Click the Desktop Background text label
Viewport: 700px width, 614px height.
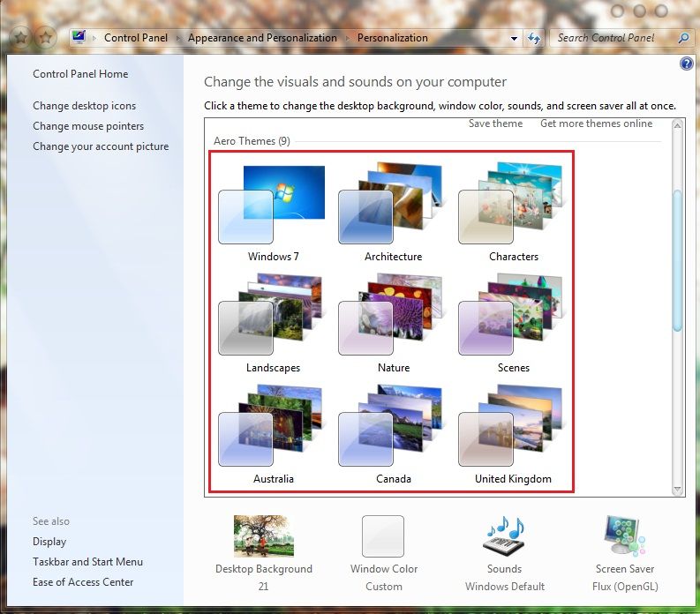click(263, 569)
